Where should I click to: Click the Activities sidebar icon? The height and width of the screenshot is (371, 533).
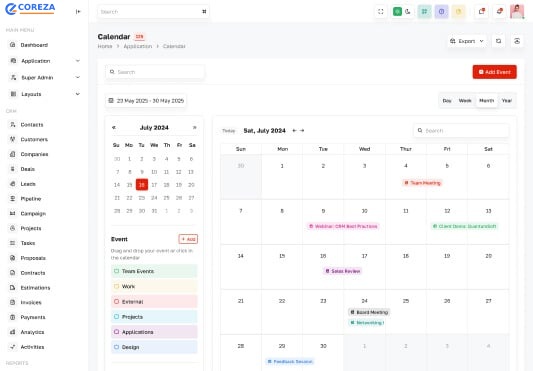coord(13,347)
